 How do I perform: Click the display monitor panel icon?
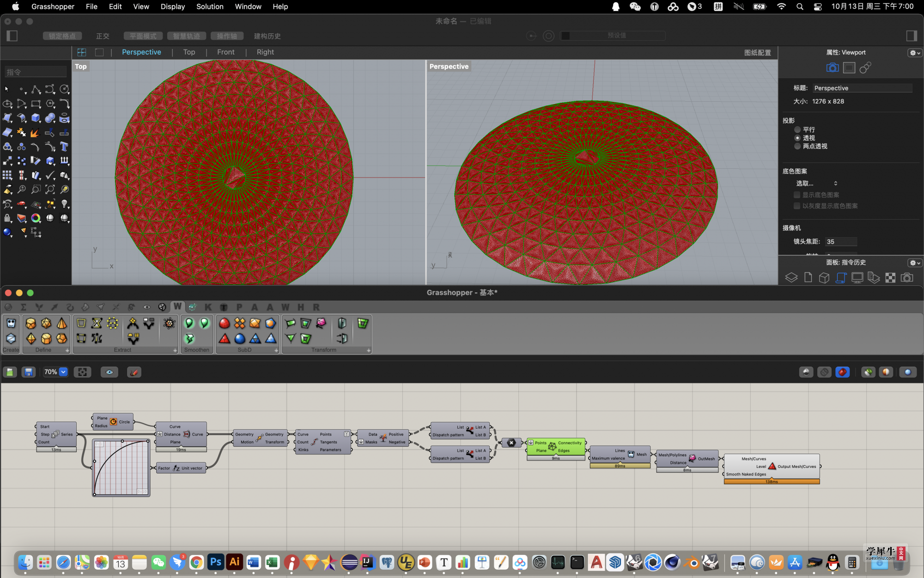857,277
